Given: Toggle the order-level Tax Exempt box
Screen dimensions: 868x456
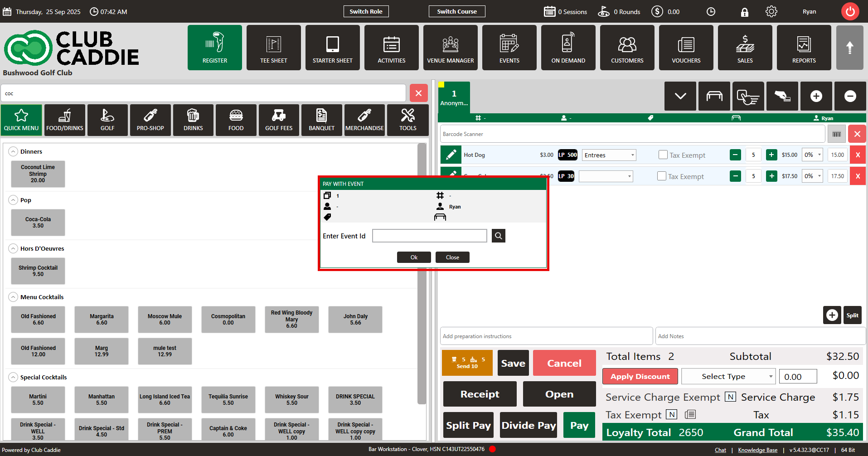Looking at the screenshot, I should tap(671, 415).
